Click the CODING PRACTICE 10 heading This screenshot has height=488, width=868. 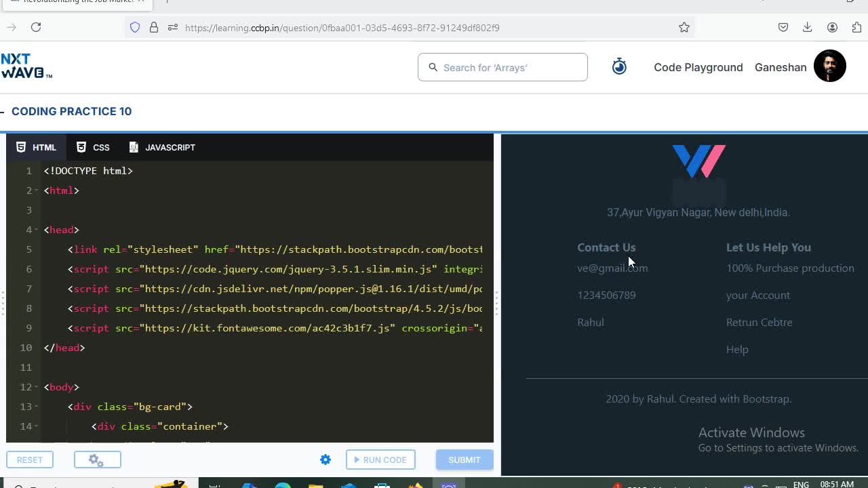tap(71, 111)
